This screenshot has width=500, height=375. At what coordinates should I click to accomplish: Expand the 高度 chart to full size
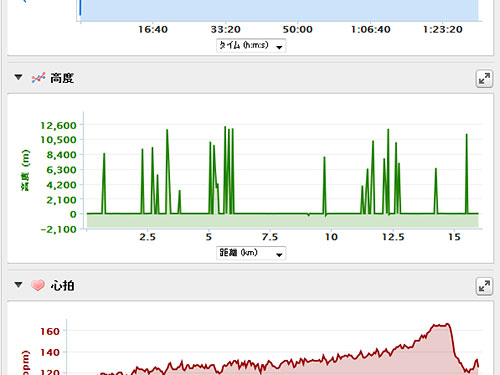484,79
